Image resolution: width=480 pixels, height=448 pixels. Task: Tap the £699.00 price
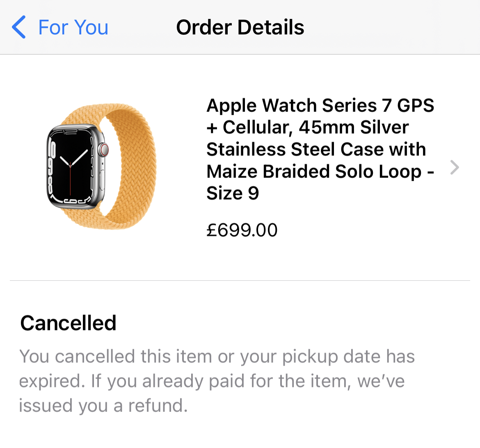point(242,230)
